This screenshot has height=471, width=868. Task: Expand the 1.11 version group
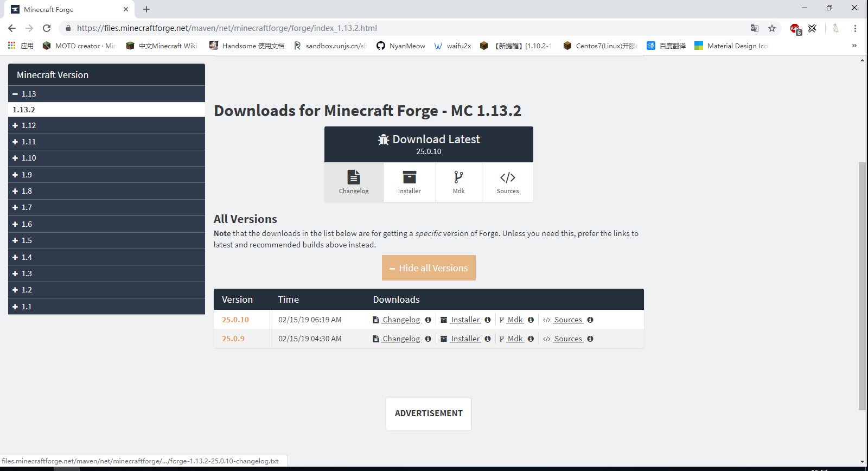coord(106,142)
